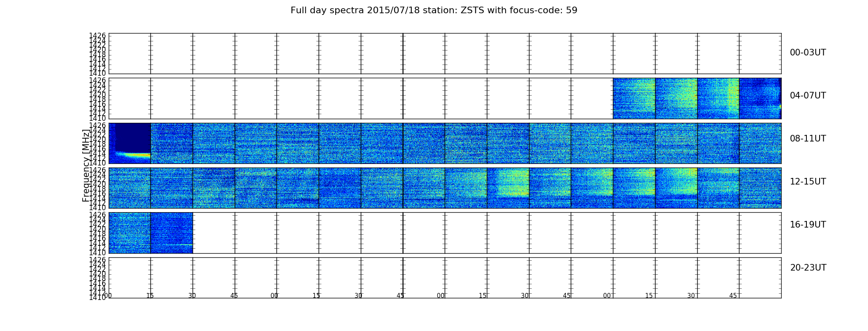868x331 pixels.
Task: Select the '00-03UT' row label
Action: (x=808, y=53)
